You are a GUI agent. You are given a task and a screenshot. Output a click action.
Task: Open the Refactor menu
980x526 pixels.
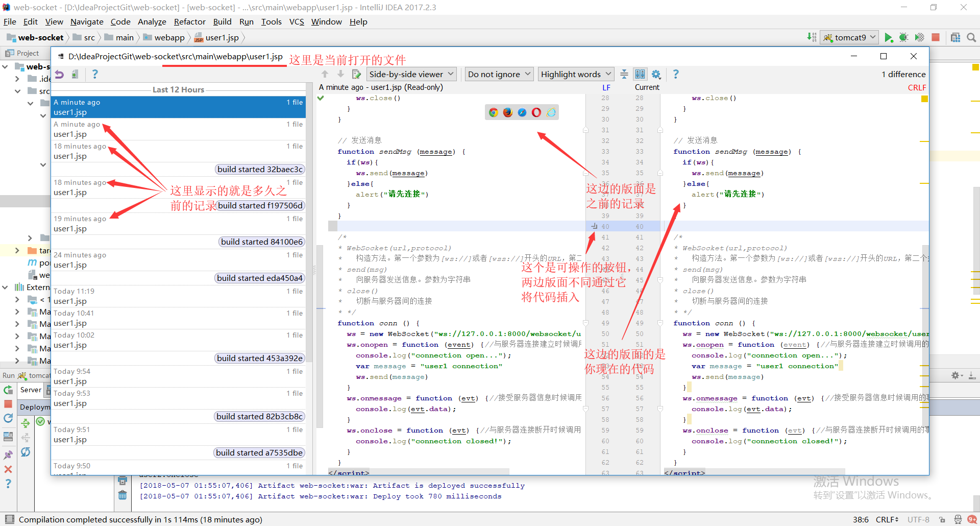pos(189,21)
